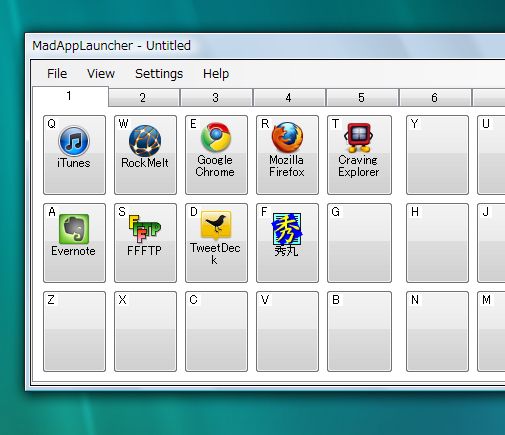
Task: Select the empty Z slot
Action: tap(74, 331)
